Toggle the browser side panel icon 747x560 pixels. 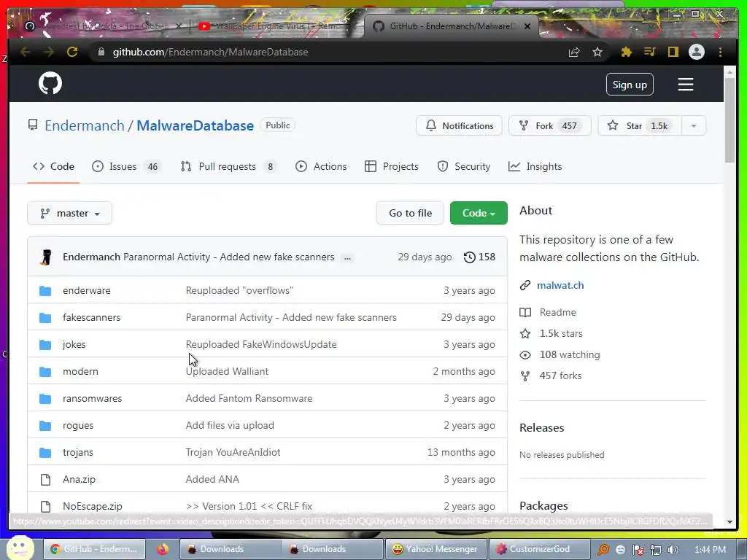click(x=673, y=52)
